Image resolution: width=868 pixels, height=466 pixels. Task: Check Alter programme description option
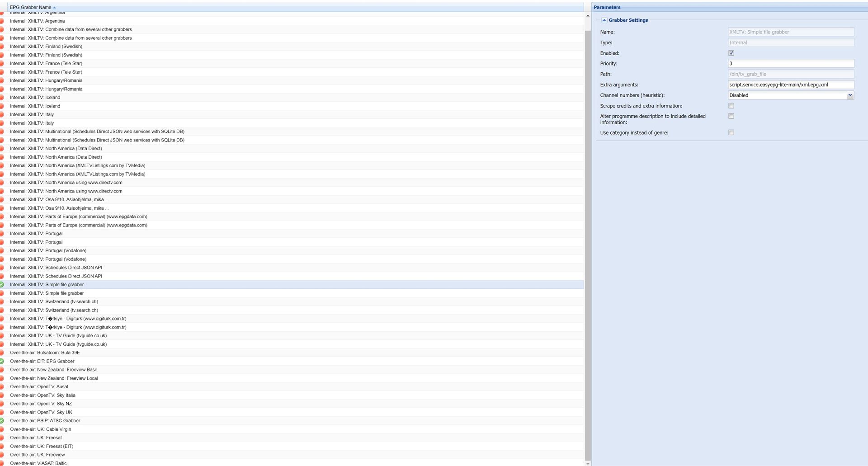pyautogui.click(x=731, y=116)
